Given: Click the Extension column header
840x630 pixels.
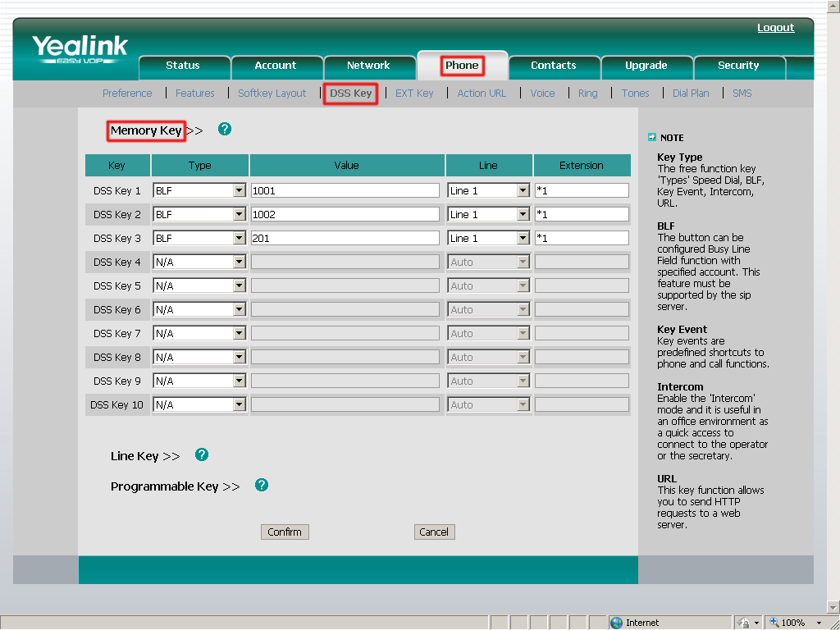Looking at the screenshot, I should point(582,166).
